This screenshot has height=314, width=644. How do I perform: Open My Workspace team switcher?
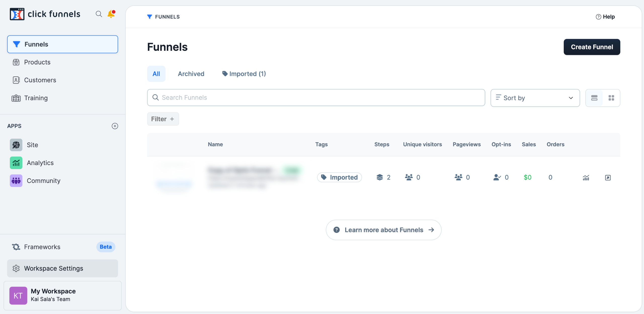point(62,295)
